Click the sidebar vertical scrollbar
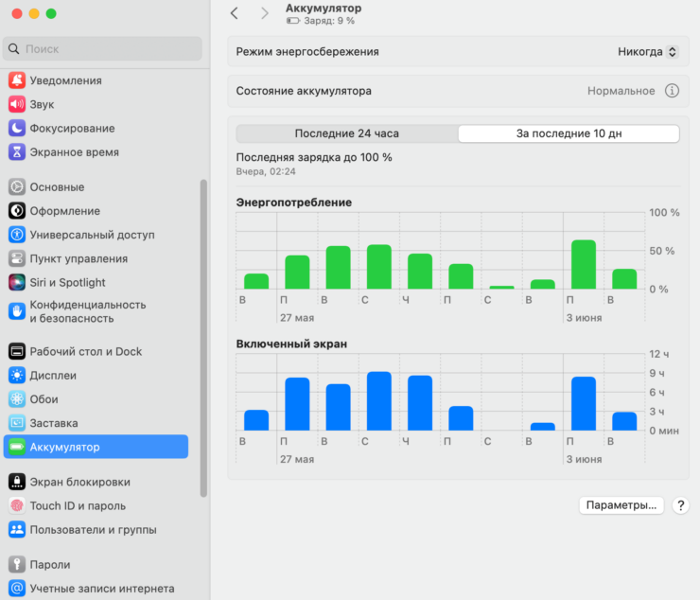Image resolution: width=700 pixels, height=600 pixels. (203, 336)
